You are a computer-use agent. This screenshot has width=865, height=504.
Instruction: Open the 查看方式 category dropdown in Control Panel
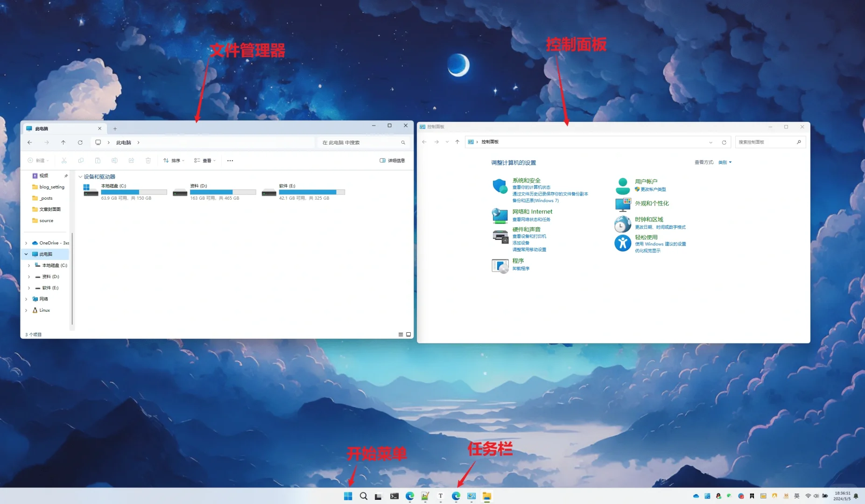[724, 162]
